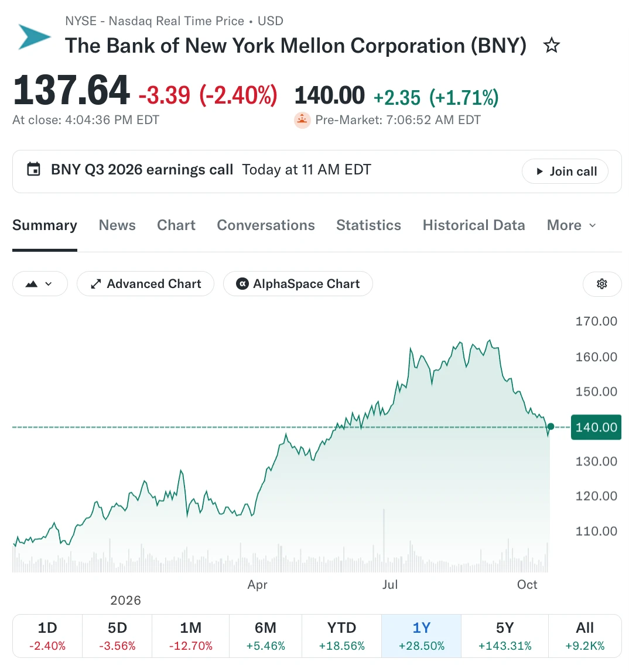The image size is (629, 672).
Task: Click the -3.39 (-2.40%) change text
Action: tap(208, 95)
